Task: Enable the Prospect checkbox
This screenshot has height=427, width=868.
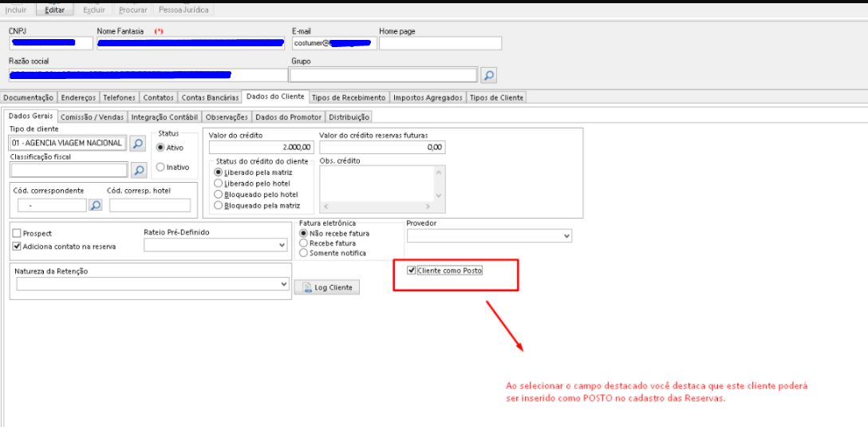Action: pyautogui.click(x=17, y=235)
